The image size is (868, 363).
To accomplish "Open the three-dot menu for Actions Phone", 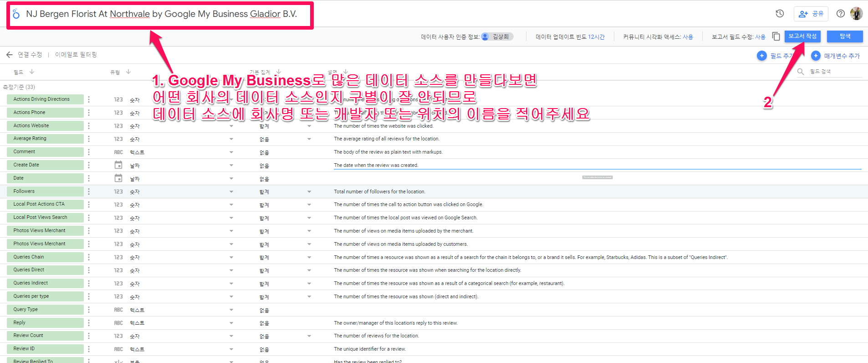I will click(x=89, y=113).
